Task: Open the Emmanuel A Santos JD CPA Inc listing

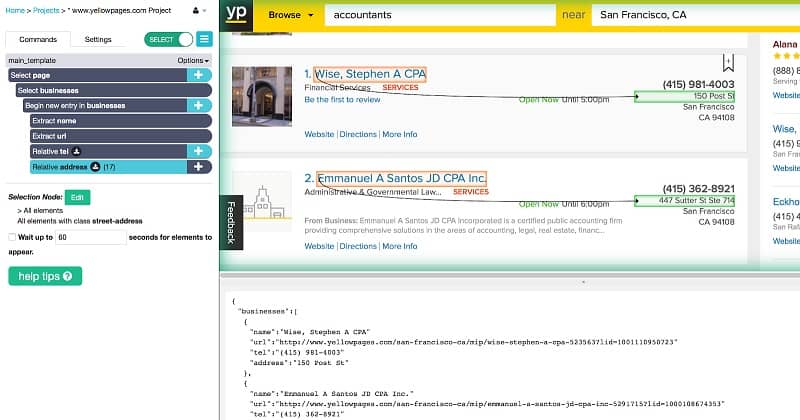Action: [402, 178]
